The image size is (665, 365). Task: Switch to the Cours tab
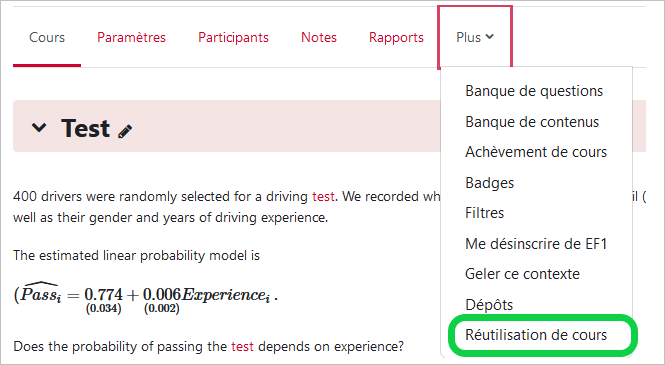pyautogui.click(x=47, y=37)
